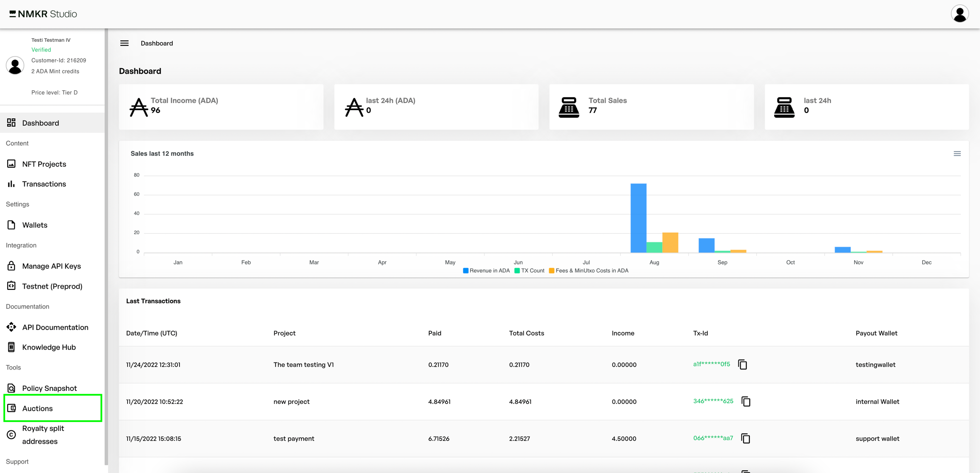Open the sales chart options menu
The width and height of the screenshot is (980, 473).
pyautogui.click(x=957, y=154)
